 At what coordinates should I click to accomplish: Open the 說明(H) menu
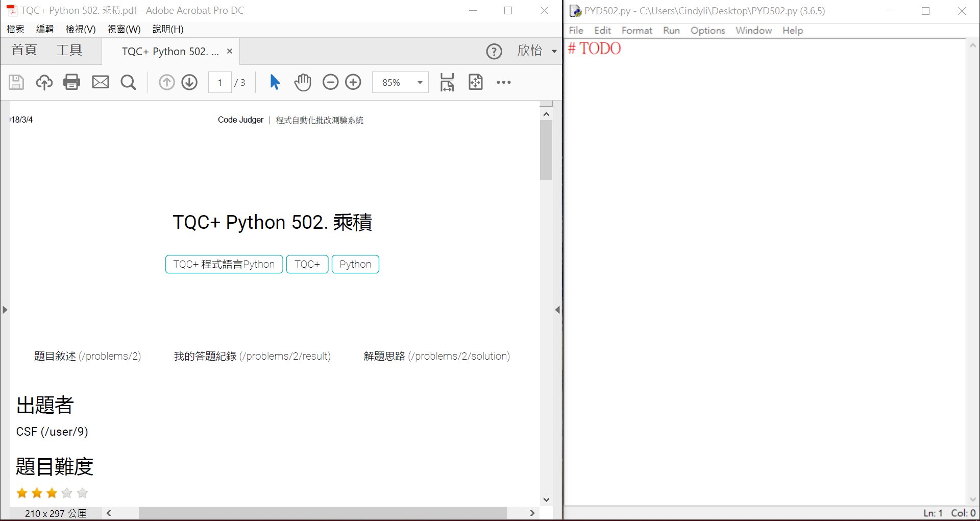[x=168, y=29]
